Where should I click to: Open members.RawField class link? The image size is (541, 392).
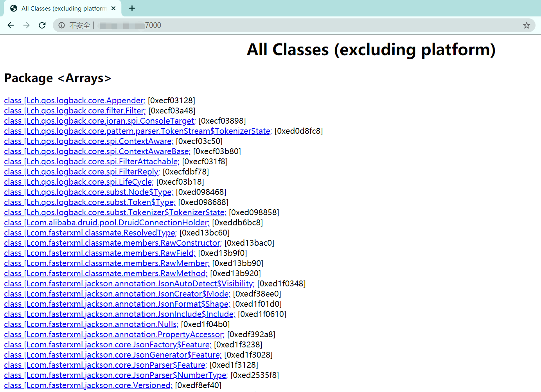(x=100, y=253)
